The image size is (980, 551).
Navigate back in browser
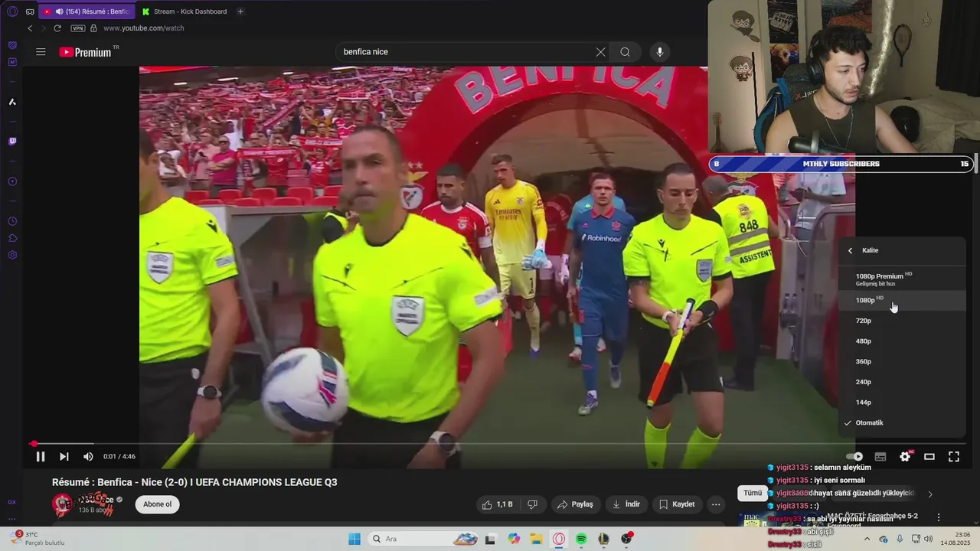(x=30, y=28)
